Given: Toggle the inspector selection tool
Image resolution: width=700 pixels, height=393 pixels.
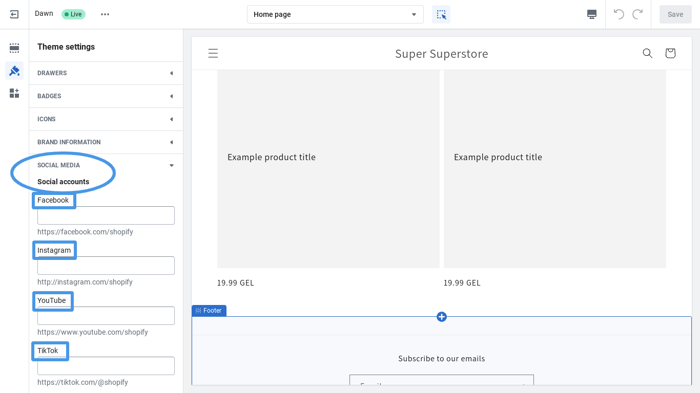Looking at the screenshot, I should coord(441,14).
